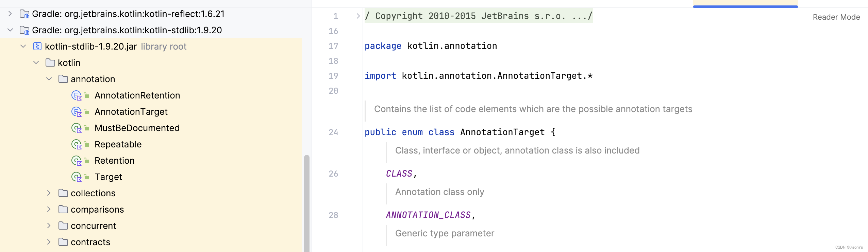This screenshot has width=868, height=252.
Task: Click the import keyword on line 19
Action: tap(380, 76)
